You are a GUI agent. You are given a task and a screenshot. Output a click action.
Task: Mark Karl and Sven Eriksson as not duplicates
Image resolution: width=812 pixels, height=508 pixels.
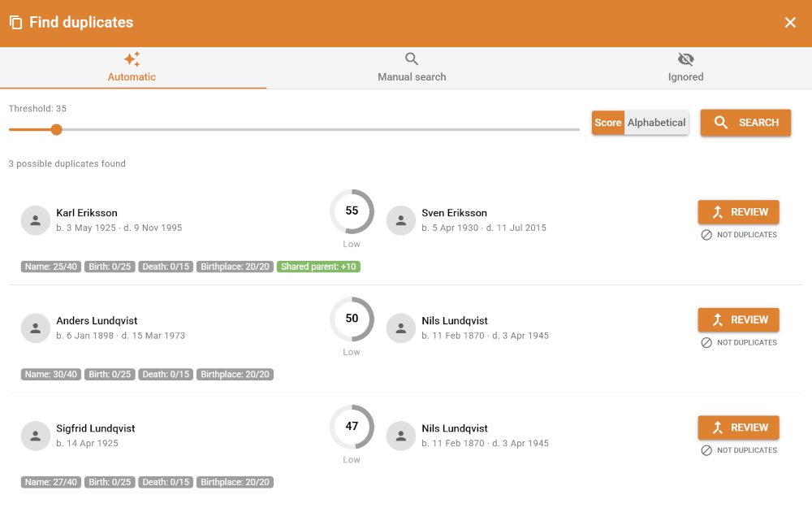pyautogui.click(x=739, y=235)
